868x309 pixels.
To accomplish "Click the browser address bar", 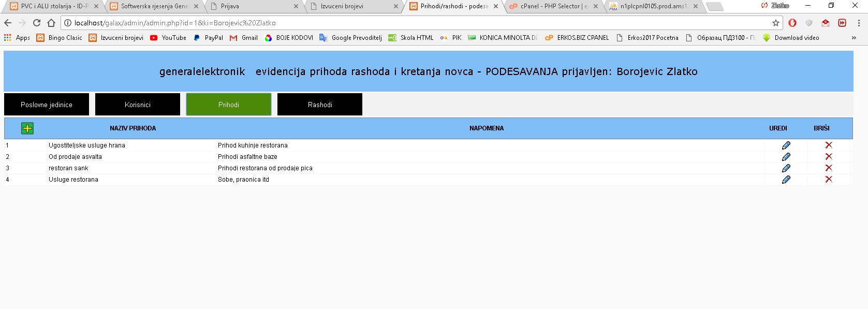I will [414, 23].
